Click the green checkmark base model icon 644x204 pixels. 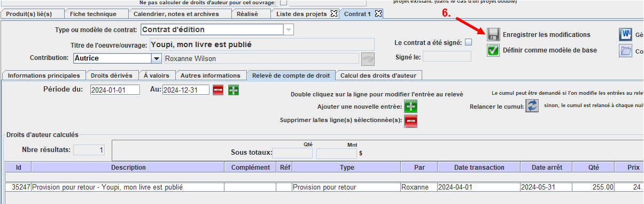click(x=493, y=50)
